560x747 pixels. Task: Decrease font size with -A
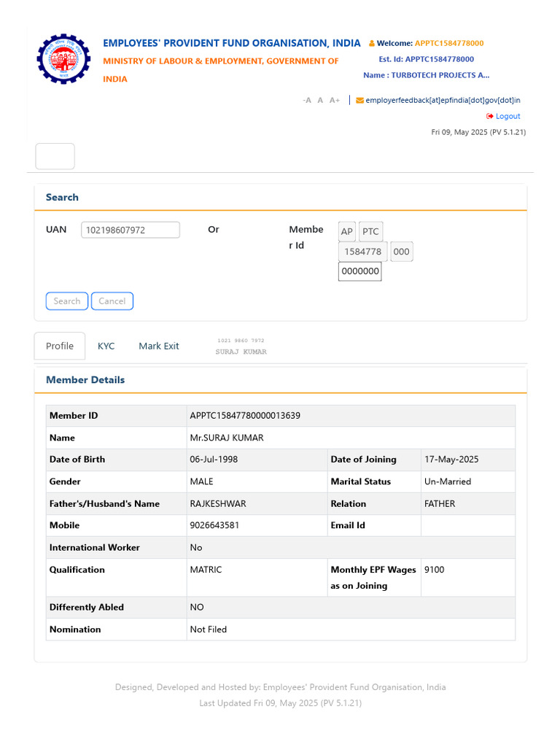pyautogui.click(x=307, y=101)
